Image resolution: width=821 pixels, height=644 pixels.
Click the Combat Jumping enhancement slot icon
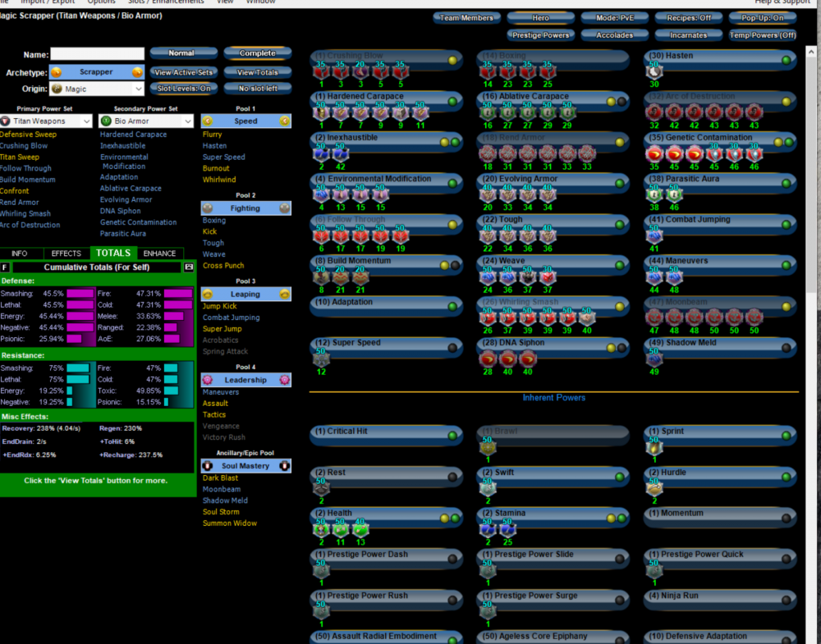(654, 237)
